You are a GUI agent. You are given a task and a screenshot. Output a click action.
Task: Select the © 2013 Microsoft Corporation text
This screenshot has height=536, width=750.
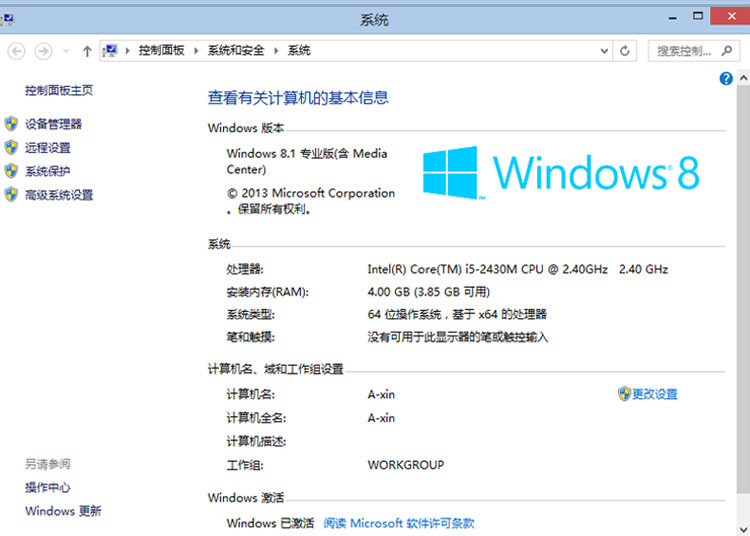click(311, 194)
